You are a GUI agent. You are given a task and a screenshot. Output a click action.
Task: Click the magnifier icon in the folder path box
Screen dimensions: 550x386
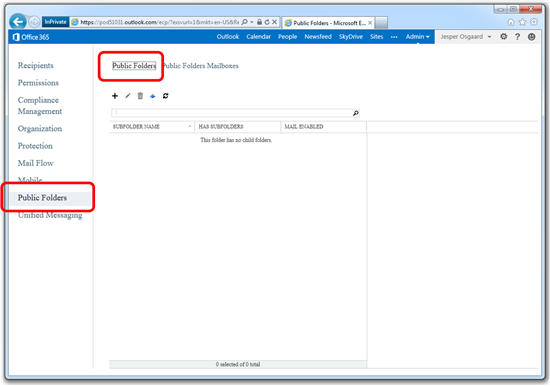coord(356,113)
